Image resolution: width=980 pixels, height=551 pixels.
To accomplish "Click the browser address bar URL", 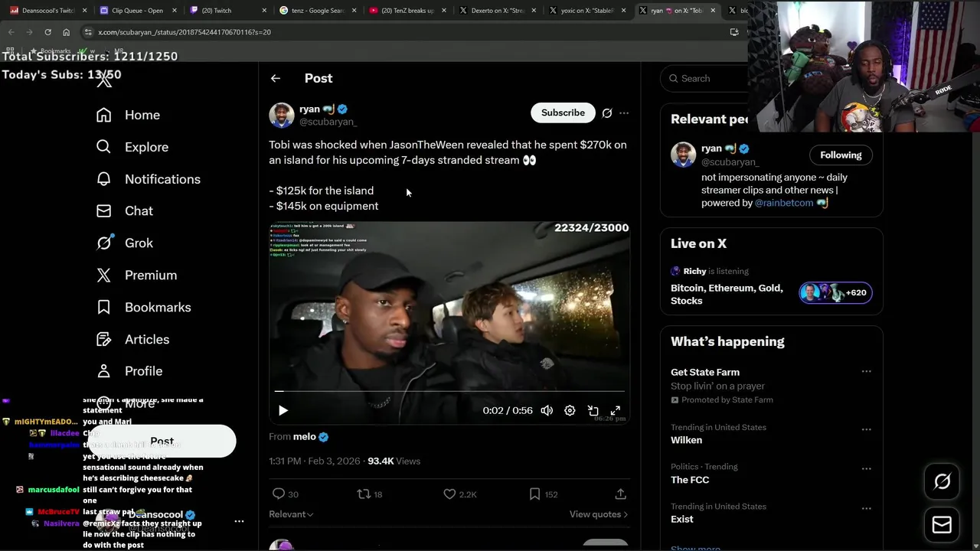I will coord(185,32).
